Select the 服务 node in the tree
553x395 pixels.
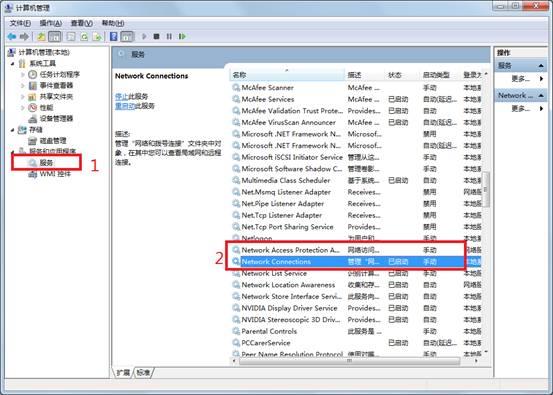pos(46,163)
